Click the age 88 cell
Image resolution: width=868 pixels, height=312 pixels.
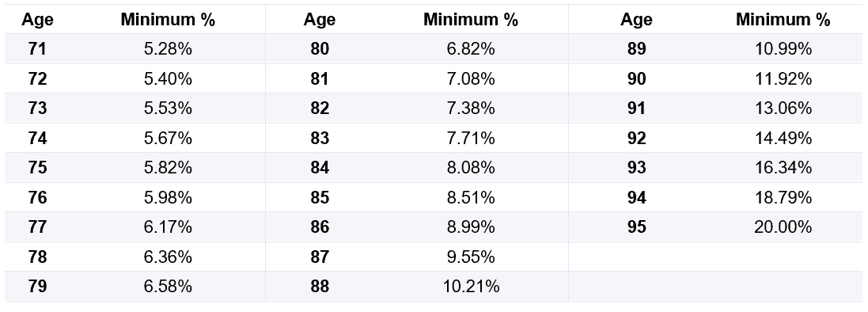[x=320, y=287]
